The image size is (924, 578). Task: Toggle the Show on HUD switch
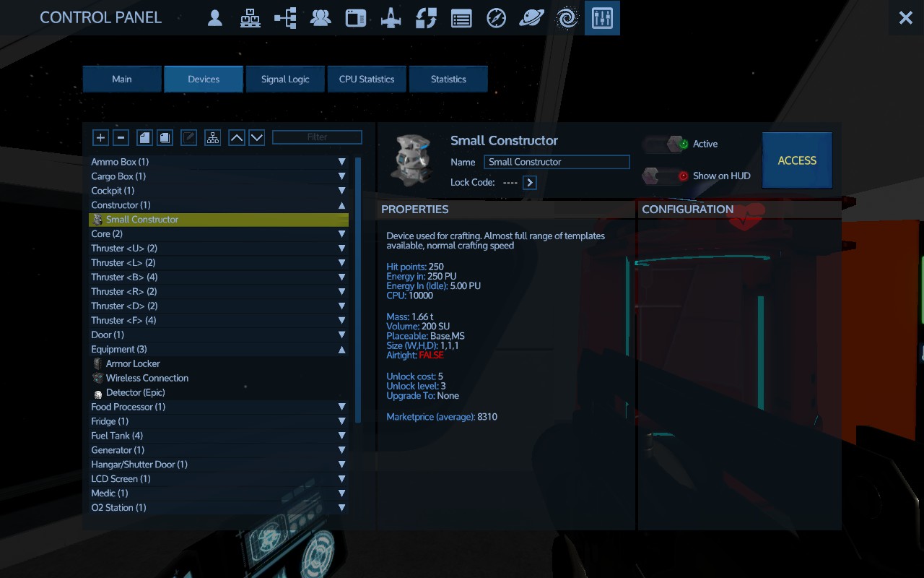click(x=663, y=176)
